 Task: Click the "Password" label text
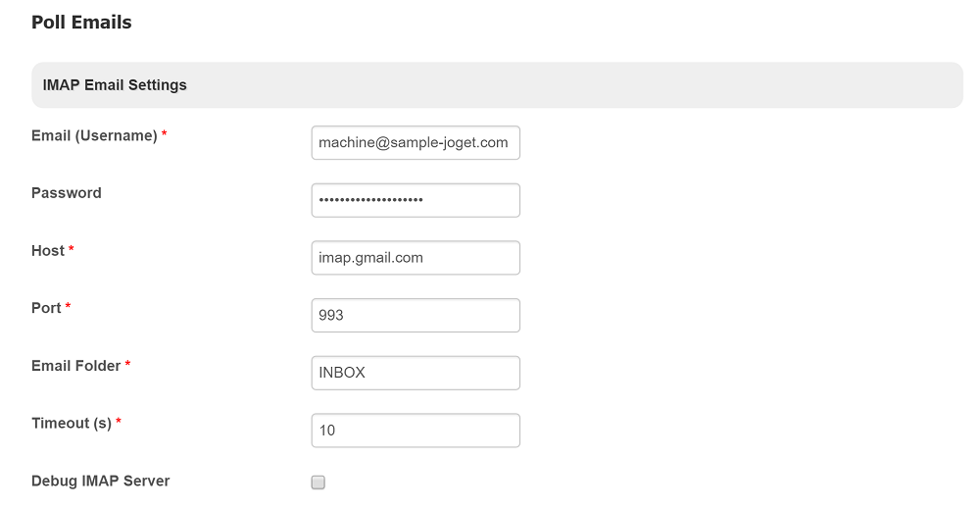[x=67, y=193]
